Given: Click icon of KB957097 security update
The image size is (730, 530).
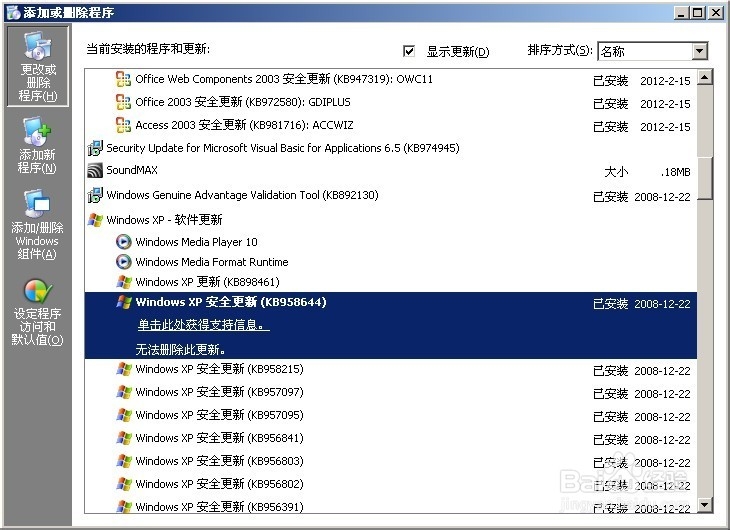Looking at the screenshot, I should 123,392.
